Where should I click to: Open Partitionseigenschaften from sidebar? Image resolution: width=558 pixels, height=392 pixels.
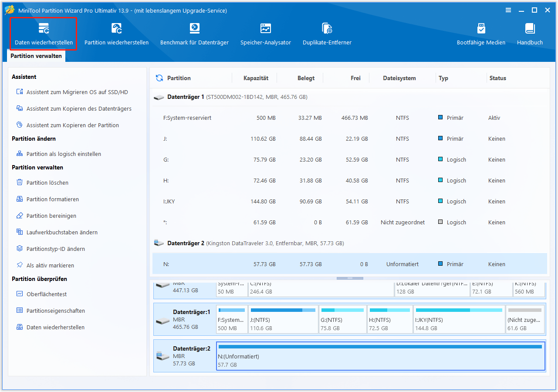click(x=51, y=311)
